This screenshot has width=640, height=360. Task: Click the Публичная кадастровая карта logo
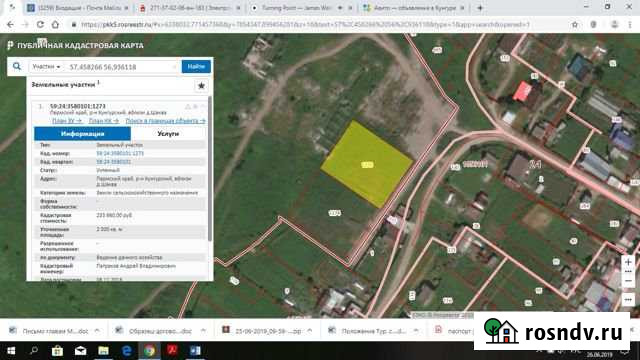(76, 45)
